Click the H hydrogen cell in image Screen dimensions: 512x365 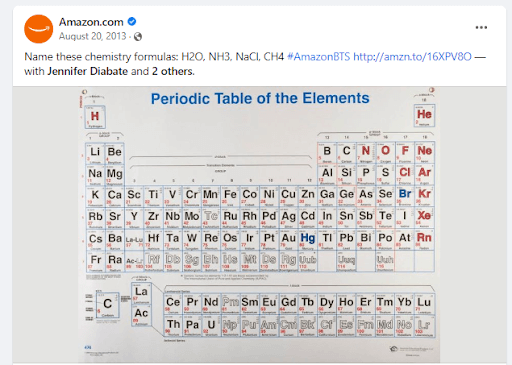click(95, 117)
